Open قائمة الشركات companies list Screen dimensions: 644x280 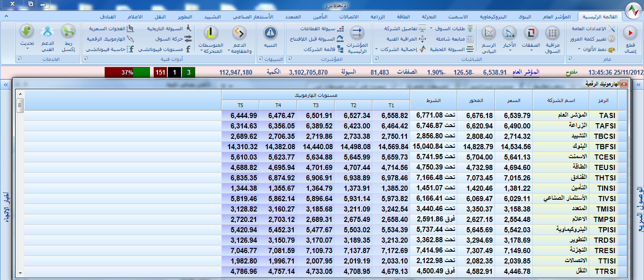click(323, 49)
